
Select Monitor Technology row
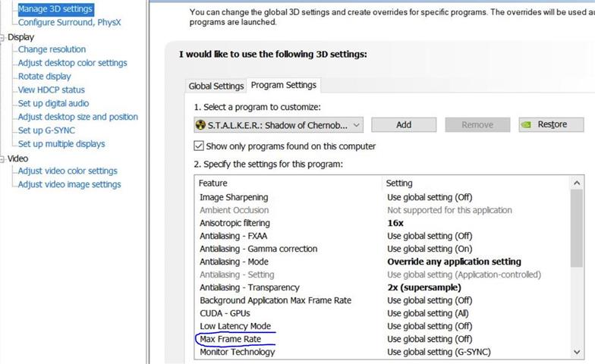(x=382, y=352)
